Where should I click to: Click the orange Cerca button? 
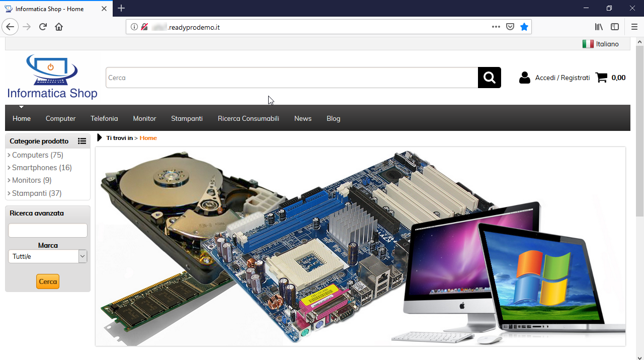[48, 281]
